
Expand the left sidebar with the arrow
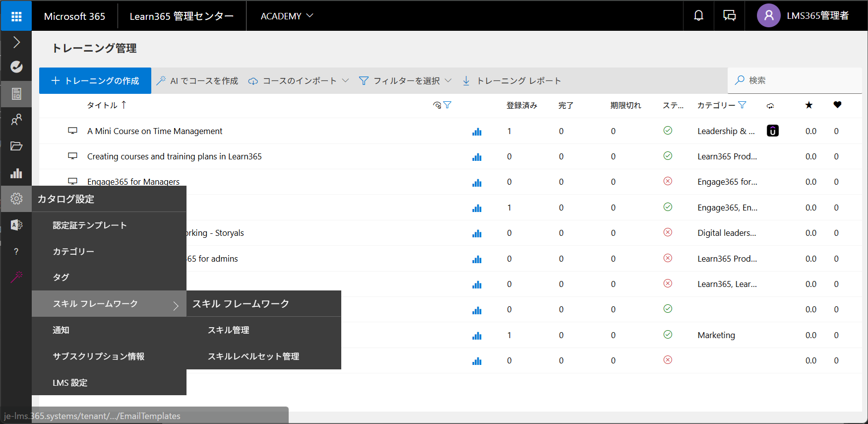(x=16, y=42)
